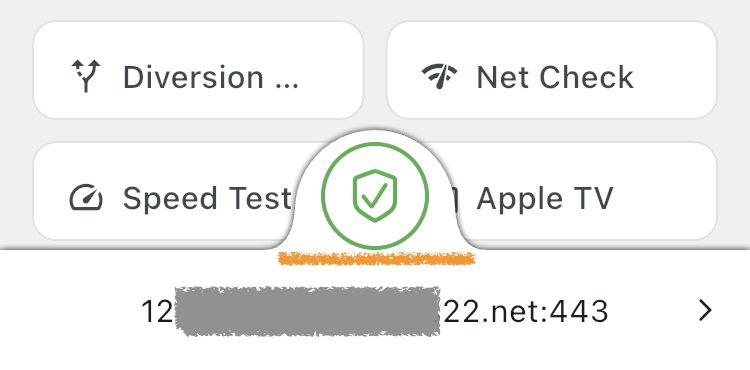Viewport: 750px width, 370px height.
Task: Click the Net Check Wi-Fi gauge icon
Action: [x=439, y=76]
